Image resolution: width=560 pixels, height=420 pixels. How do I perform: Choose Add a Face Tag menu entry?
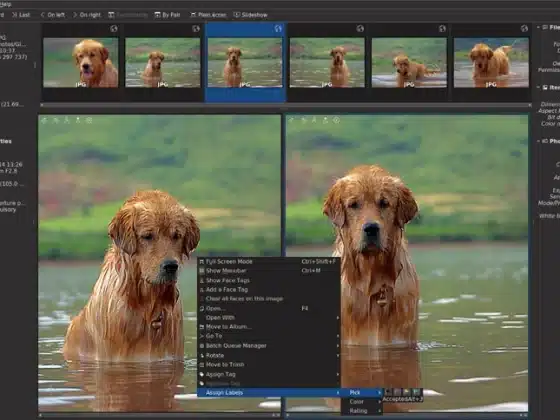(269, 290)
